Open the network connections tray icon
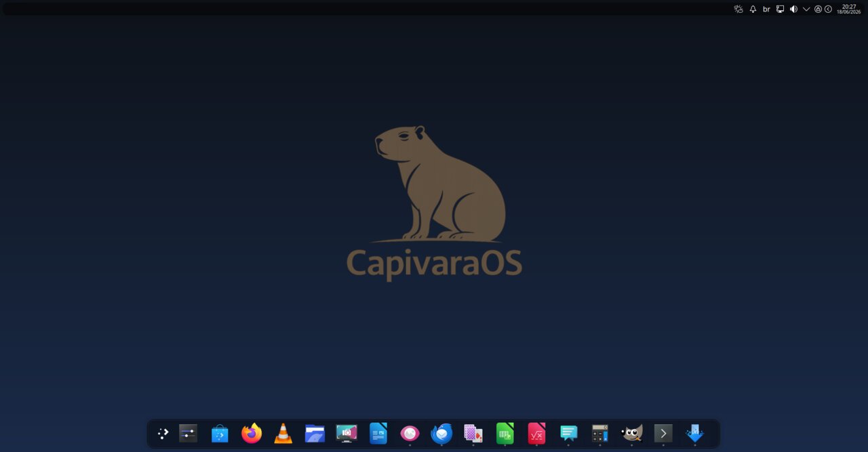Image resolution: width=868 pixels, height=452 pixels. point(781,9)
